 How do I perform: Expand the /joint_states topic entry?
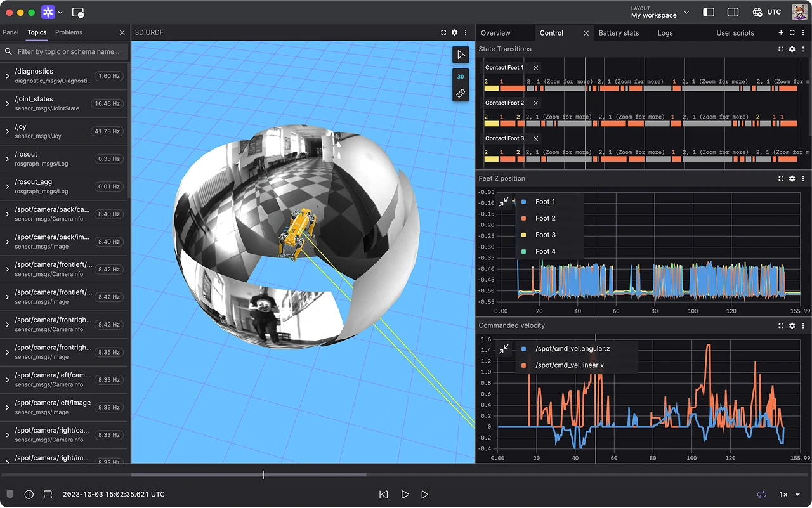coord(6,103)
